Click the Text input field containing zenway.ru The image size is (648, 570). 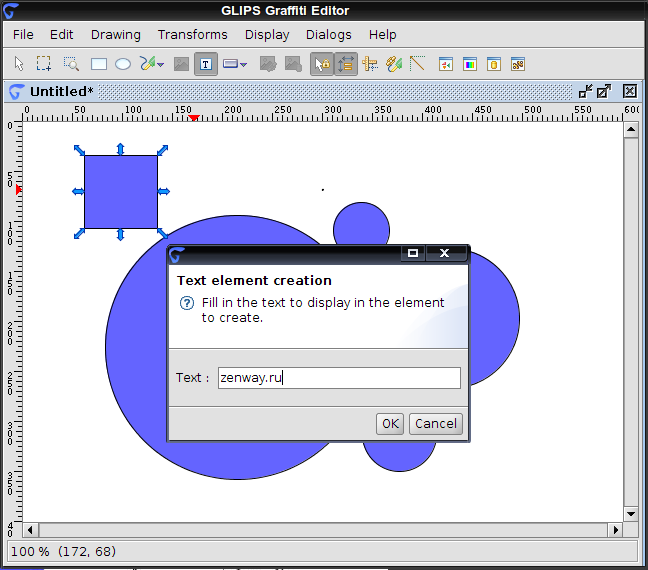point(339,378)
